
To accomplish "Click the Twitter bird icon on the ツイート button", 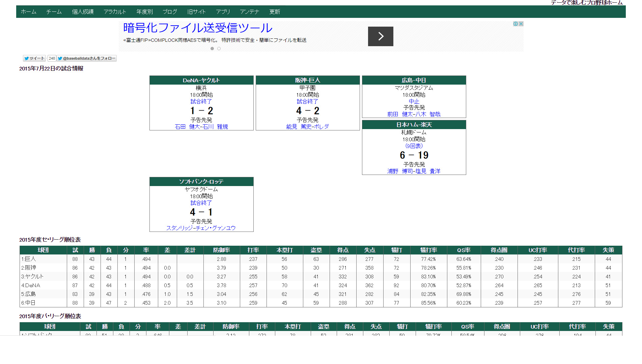I will point(27,58).
